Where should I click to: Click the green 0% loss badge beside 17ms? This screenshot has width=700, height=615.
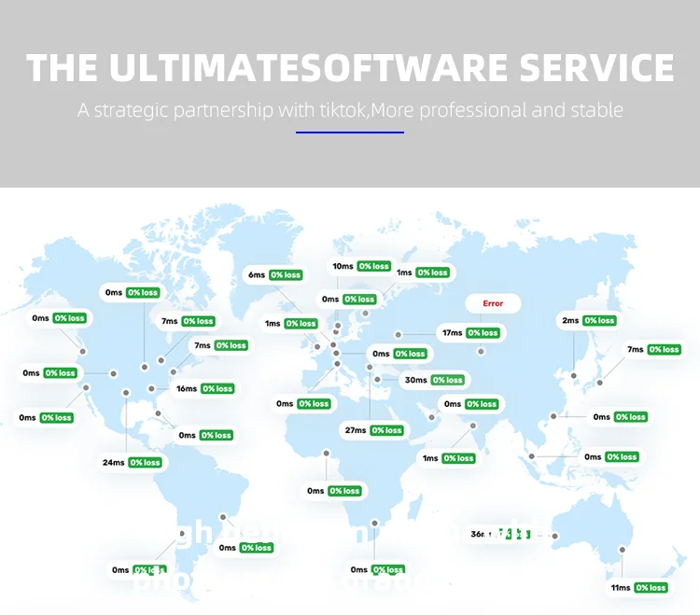coord(483,333)
